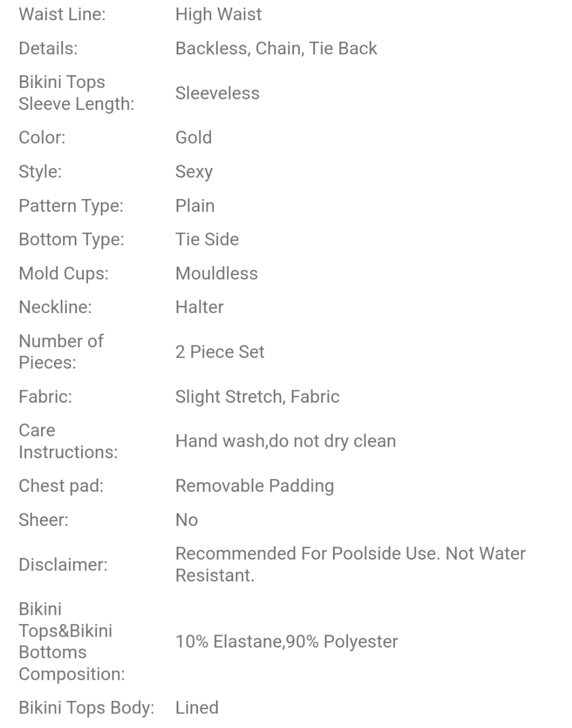Click the "Hand wash,do not dry clean" text
The height and width of the screenshot is (728, 572).
tap(285, 442)
